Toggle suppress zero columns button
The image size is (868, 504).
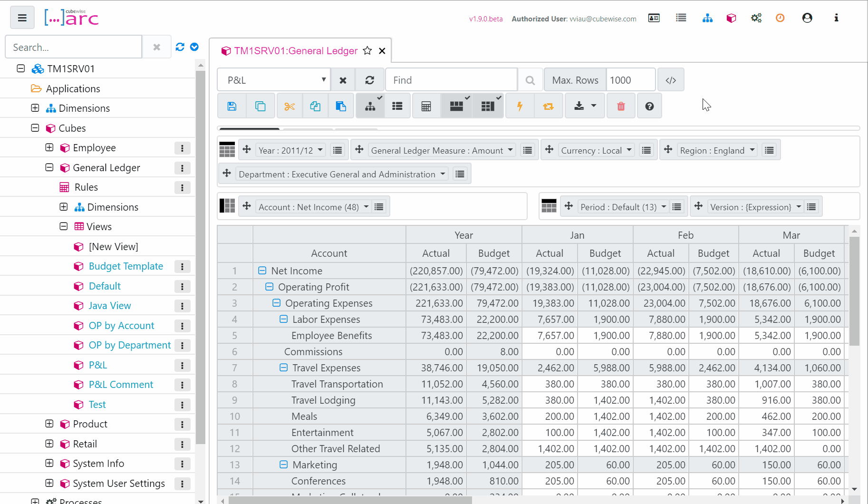488,107
